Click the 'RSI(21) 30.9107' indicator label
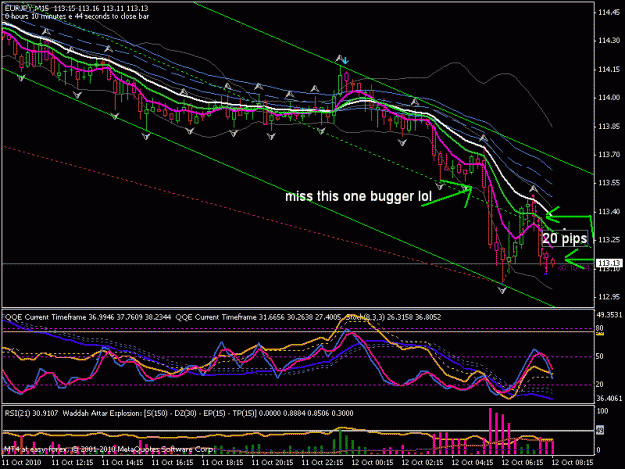 [x=31, y=413]
